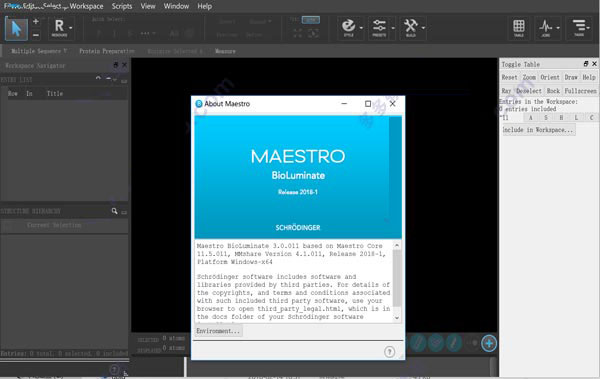Open the Workspace menu
600x379 pixels.
coord(86,6)
